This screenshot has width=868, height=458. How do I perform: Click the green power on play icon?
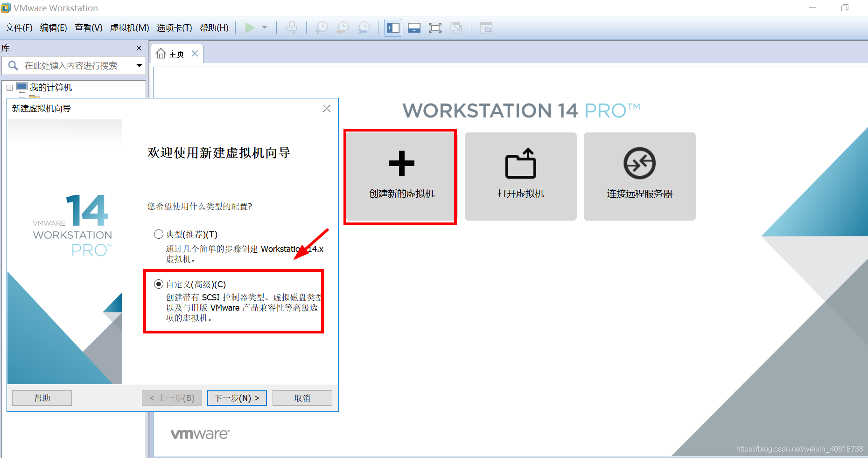point(250,28)
